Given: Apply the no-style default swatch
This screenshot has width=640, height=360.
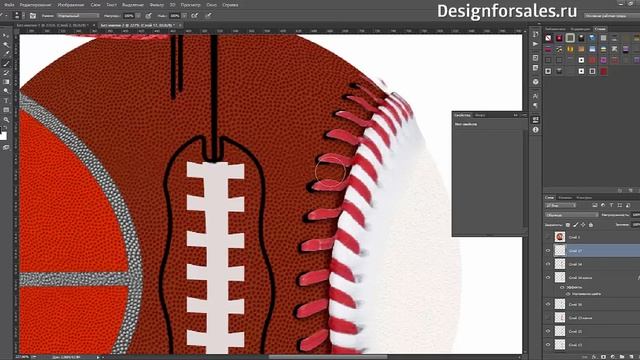Looking at the screenshot, I should point(548,38).
